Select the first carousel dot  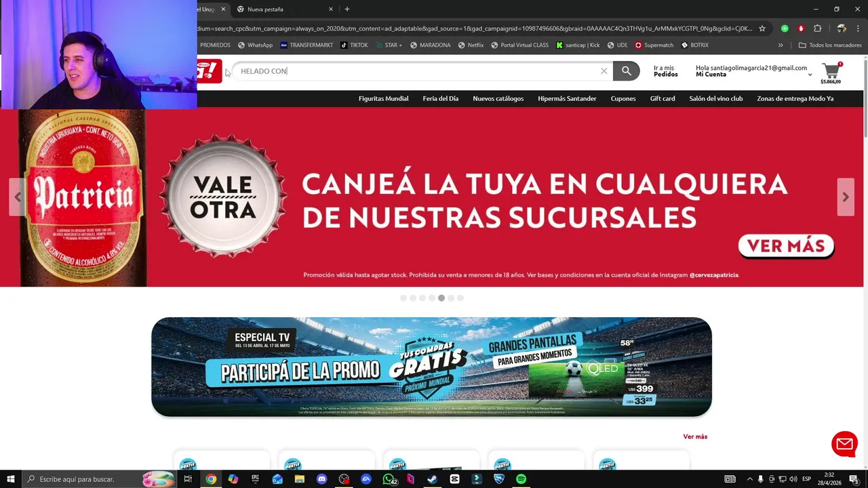point(403,298)
